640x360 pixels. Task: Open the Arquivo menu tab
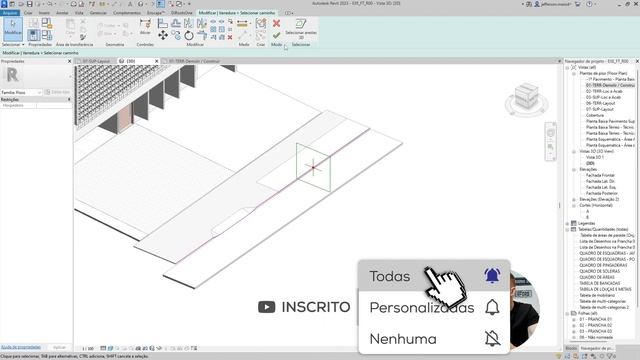(x=10, y=13)
